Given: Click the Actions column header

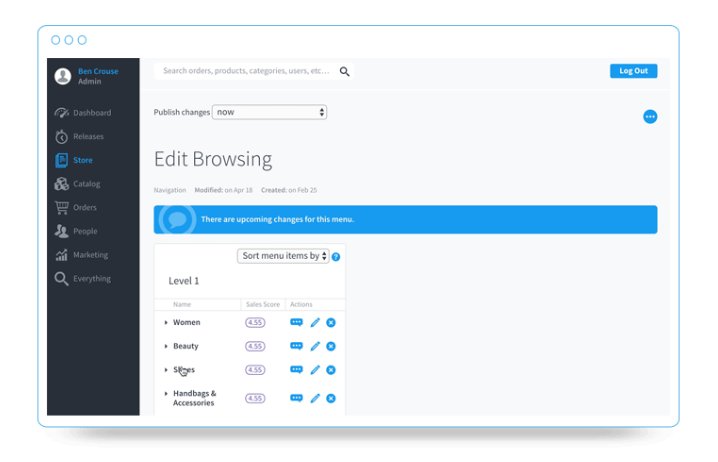Looking at the screenshot, I should coord(301,304).
